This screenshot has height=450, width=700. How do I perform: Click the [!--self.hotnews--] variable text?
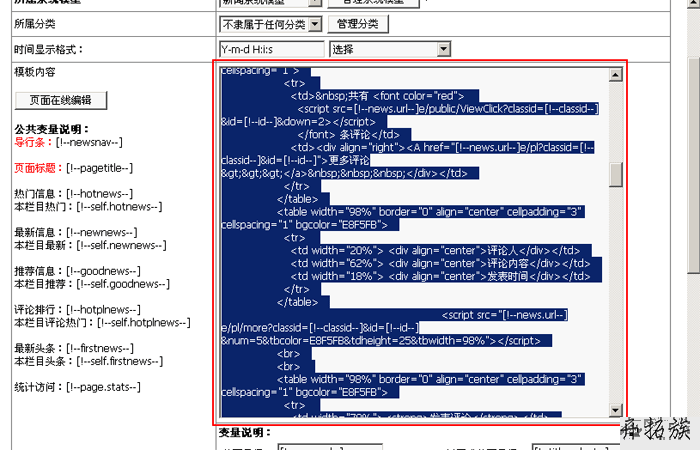(x=119, y=207)
